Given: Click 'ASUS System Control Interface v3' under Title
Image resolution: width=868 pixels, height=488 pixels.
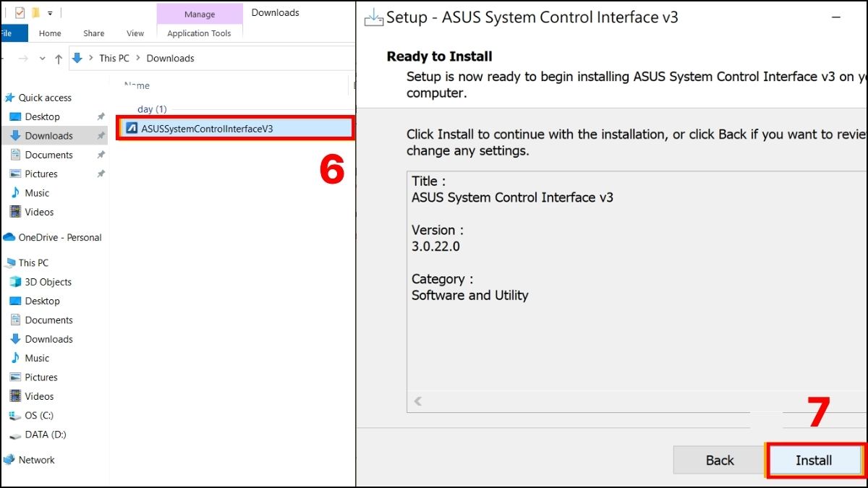Looking at the screenshot, I should [512, 197].
